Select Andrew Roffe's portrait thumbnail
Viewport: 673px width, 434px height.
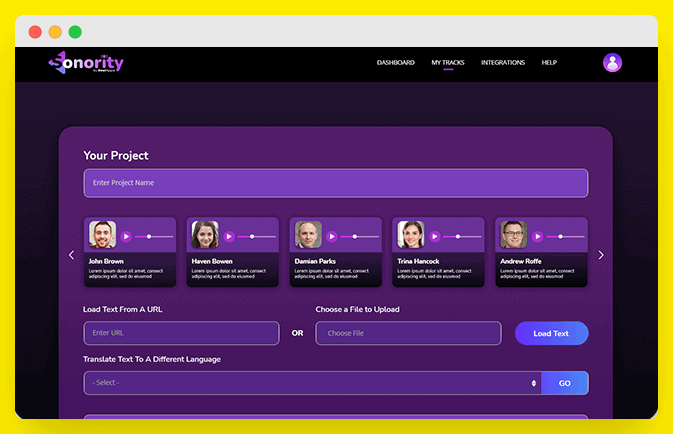pos(514,234)
